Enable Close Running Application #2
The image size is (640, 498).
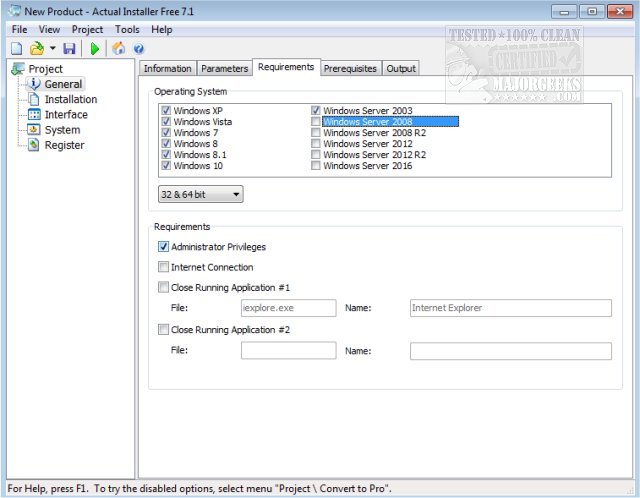(x=163, y=329)
